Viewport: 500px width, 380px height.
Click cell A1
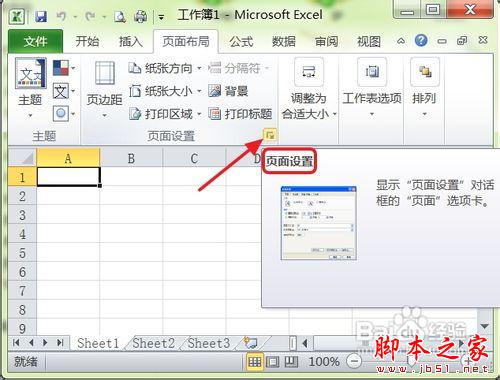pyautogui.click(x=68, y=176)
